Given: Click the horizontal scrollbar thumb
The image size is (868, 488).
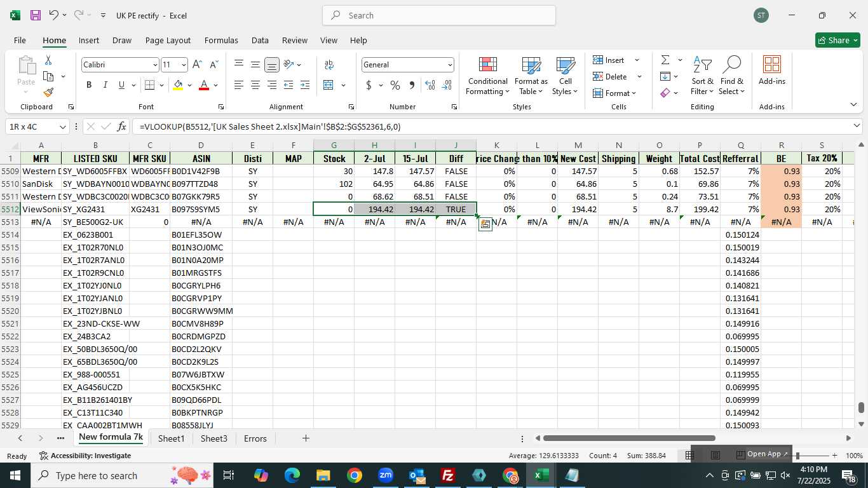Looking at the screenshot, I should pos(629,438).
